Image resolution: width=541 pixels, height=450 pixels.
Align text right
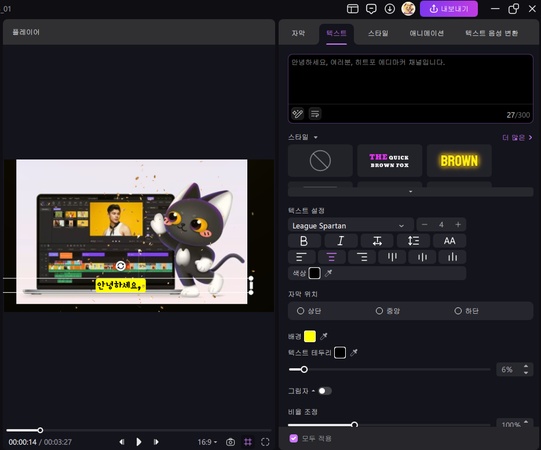pos(362,257)
